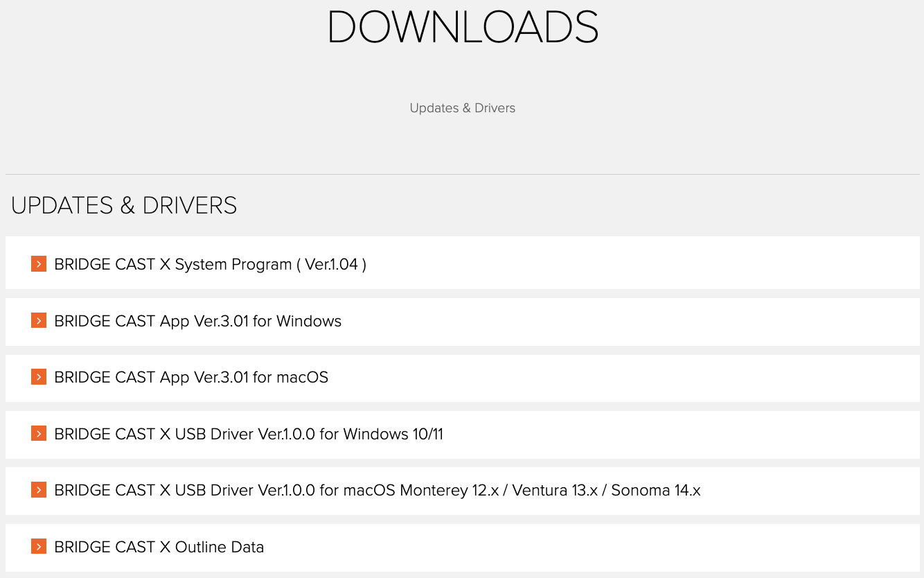Click blank right area of the App for macOS row
The height and width of the screenshot is (578, 924).
(x=693, y=378)
